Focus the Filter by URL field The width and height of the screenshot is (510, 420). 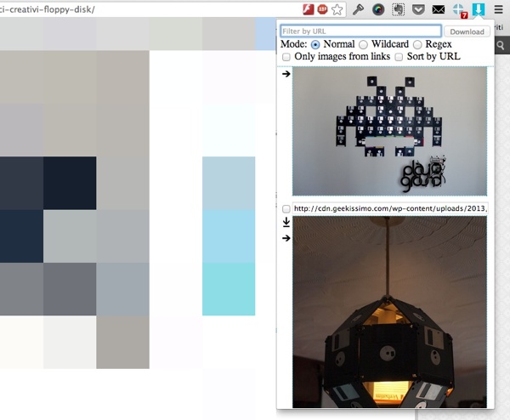[360, 31]
